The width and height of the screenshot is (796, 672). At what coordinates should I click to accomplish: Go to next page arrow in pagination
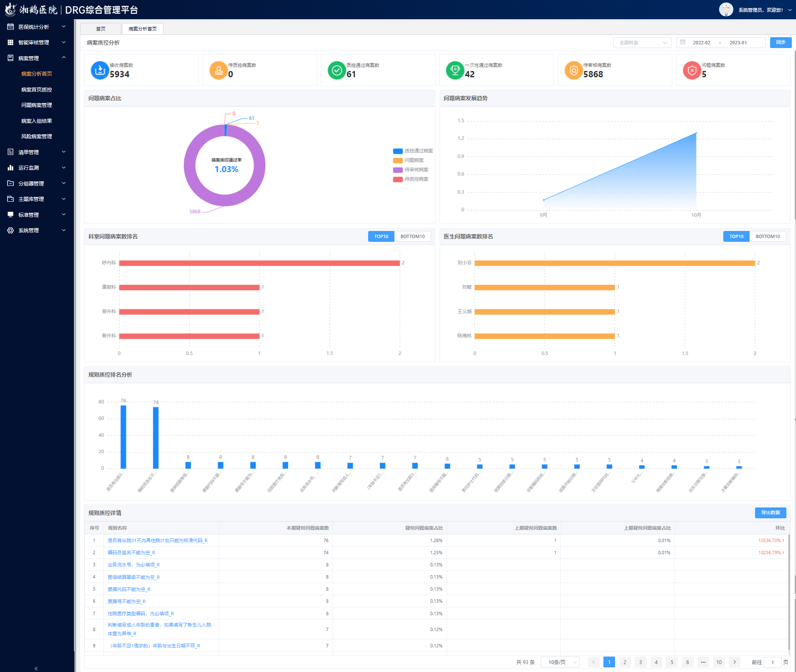[x=735, y=662]
